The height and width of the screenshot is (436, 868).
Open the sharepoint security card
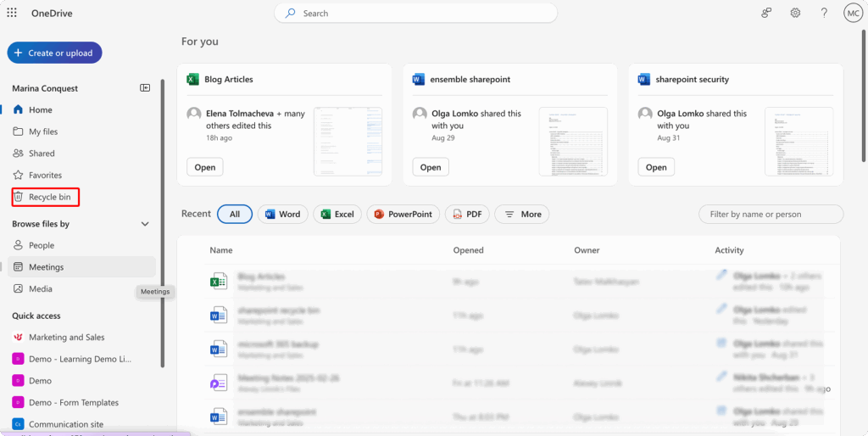pos(656,167)
